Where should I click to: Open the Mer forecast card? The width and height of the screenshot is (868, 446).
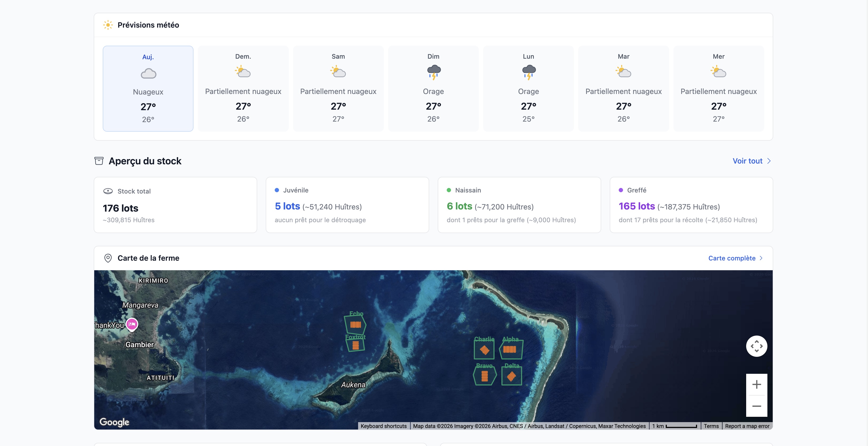pyautogui.click(x=719, y=89)
